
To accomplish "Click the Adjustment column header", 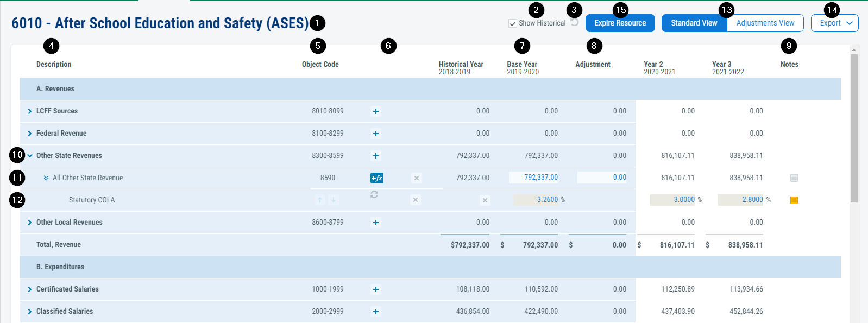I will point(593,64).
